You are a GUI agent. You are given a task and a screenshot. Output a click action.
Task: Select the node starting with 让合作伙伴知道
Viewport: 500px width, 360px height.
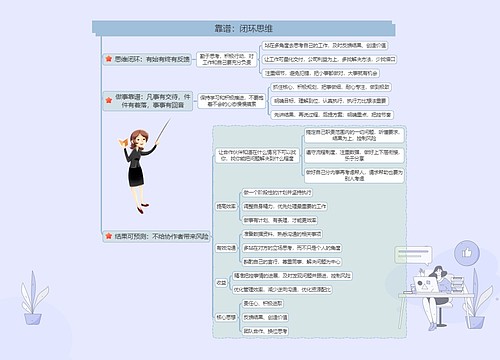(x=257, y=155)
